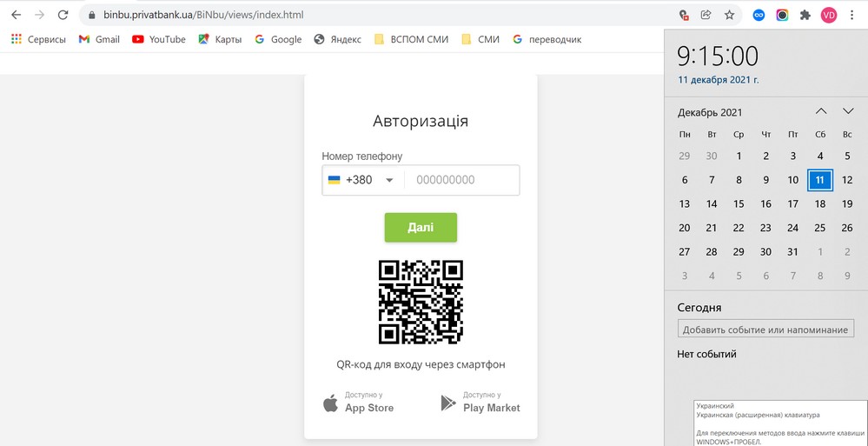The image size is (868, 446).
Task: Open the СМИ bookmark folder
Action: click(x=480, y=39)
